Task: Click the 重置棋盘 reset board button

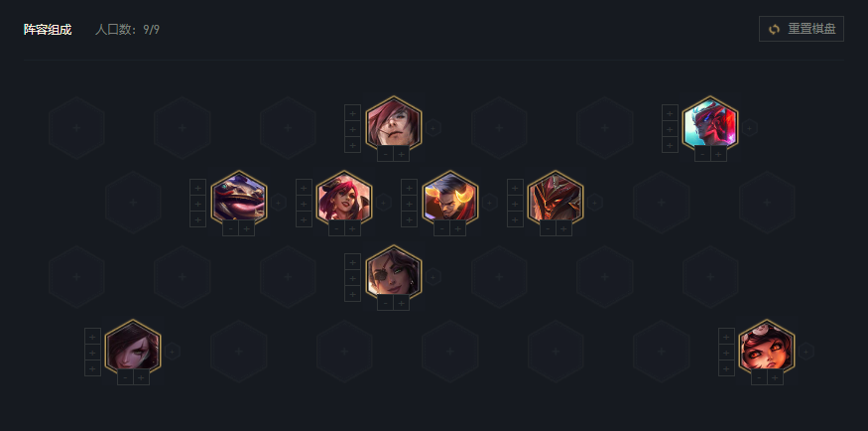Action: coord(801,29)
